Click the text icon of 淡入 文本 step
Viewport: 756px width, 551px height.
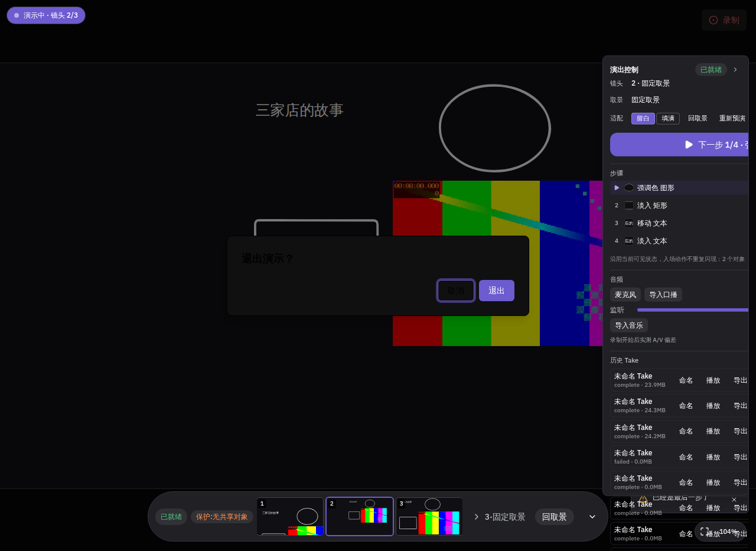[x=629, y=241]
